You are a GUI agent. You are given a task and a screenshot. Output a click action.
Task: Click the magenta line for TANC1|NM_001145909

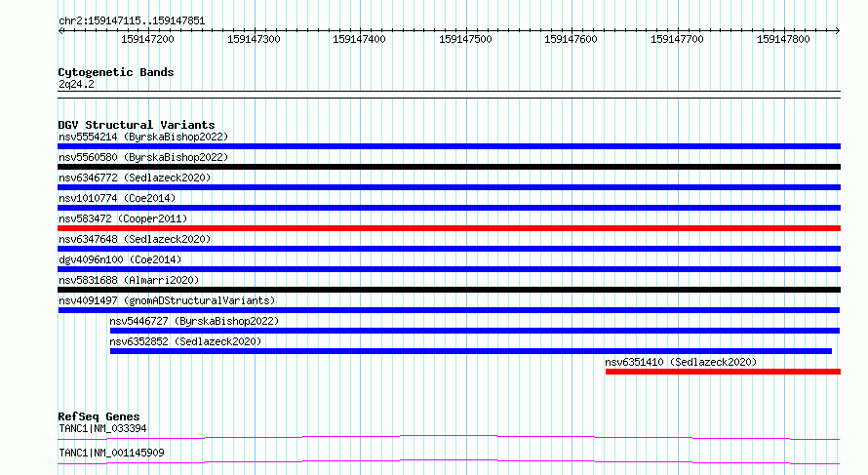pyautogui.click(x=449, y=461)
